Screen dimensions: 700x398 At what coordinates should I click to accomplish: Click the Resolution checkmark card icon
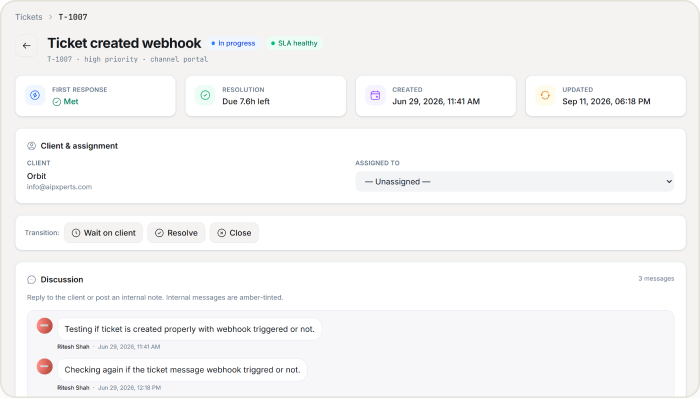[x=205, y=95]
